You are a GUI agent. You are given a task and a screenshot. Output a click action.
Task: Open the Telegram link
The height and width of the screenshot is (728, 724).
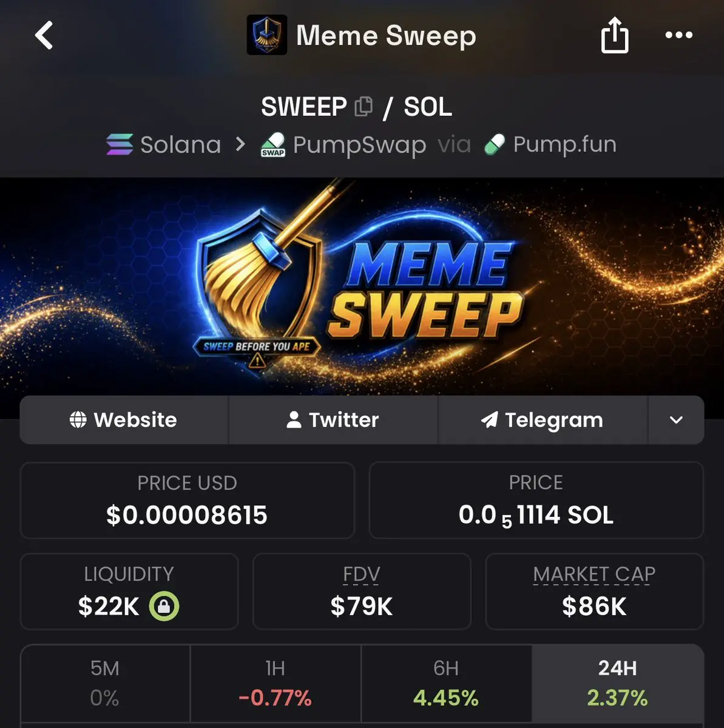pyautogui.click(x=543, y=420)
